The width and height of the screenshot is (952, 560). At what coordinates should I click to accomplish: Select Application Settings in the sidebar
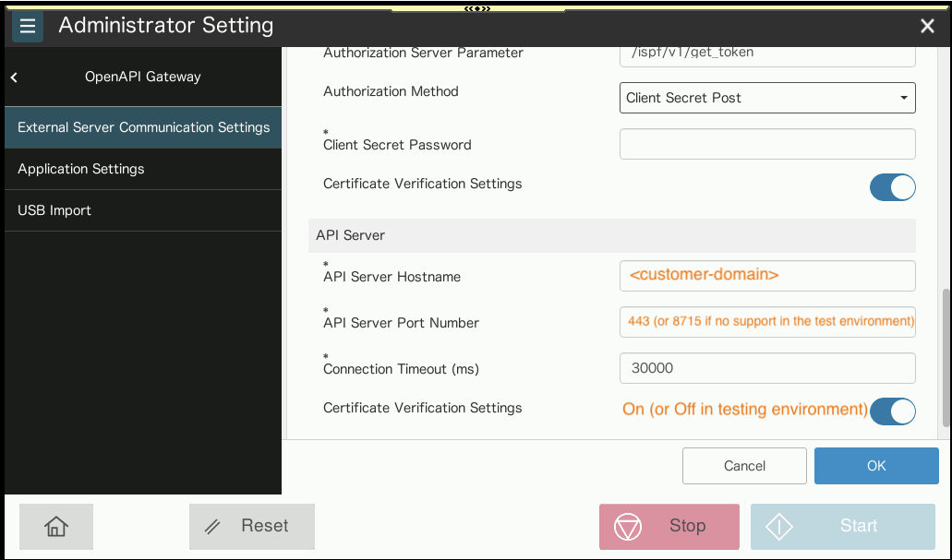coord(80,169)
